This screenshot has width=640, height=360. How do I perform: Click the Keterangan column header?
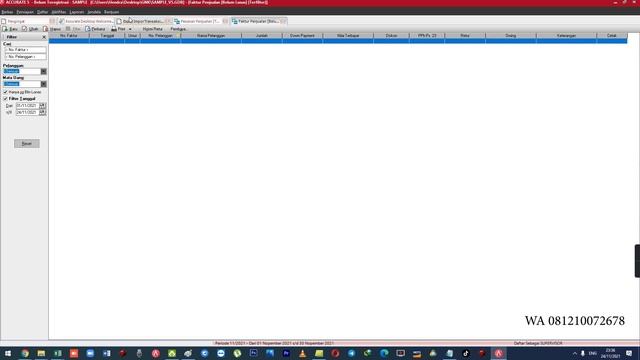click(x=566, y=36)
